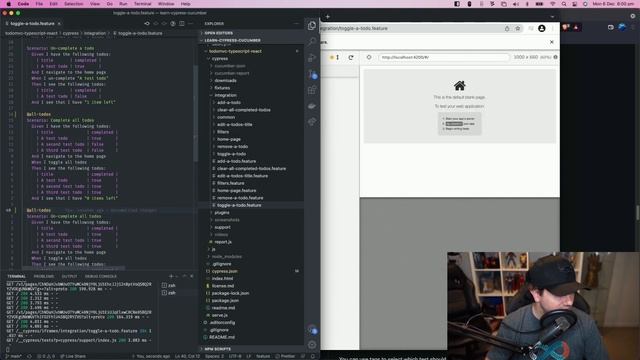Click integration in the breadcrumb path
The image size is (640, 360).
[x=95, y=33]
